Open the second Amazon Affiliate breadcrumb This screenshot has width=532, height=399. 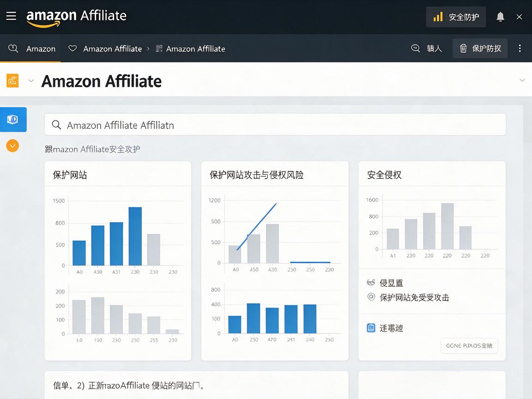195,49
